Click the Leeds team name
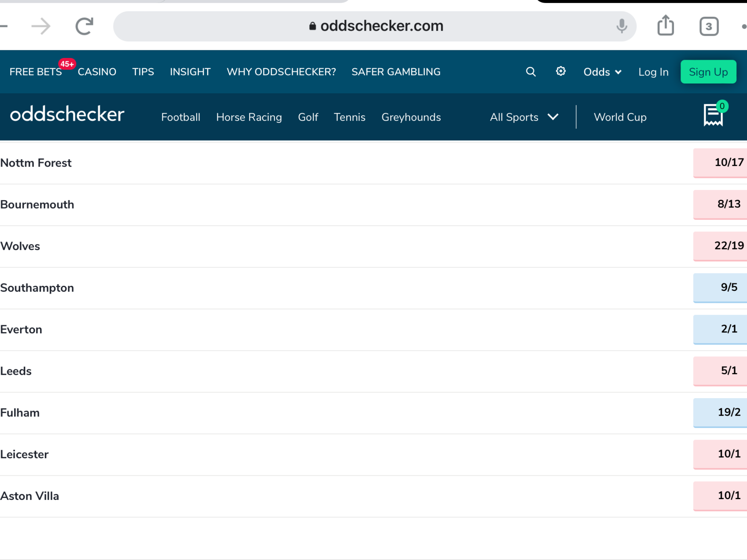The image size is (747, 560). pos(16,371)
